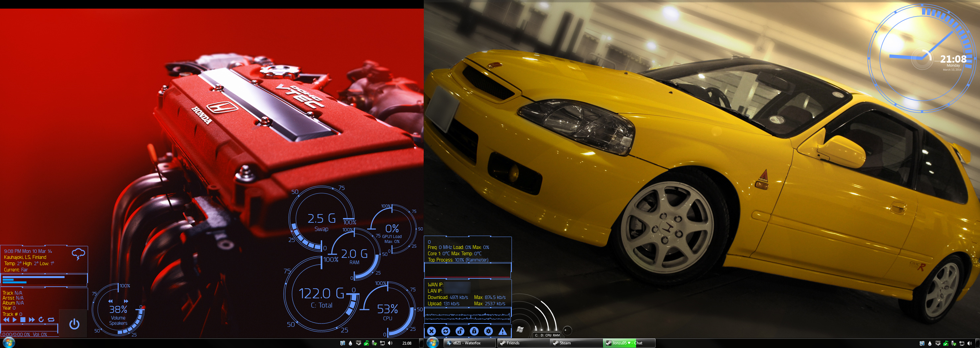Select the C: label in radial widget
Image resolution: width=980 pixels, height=348 pixels.
536,335
